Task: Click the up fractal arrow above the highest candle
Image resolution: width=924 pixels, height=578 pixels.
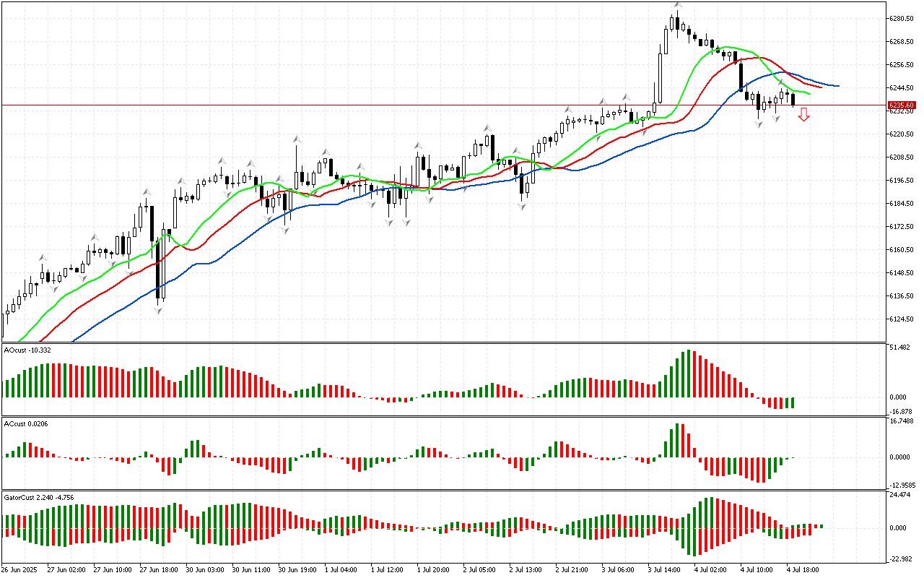Action: (x=676, y=4)
